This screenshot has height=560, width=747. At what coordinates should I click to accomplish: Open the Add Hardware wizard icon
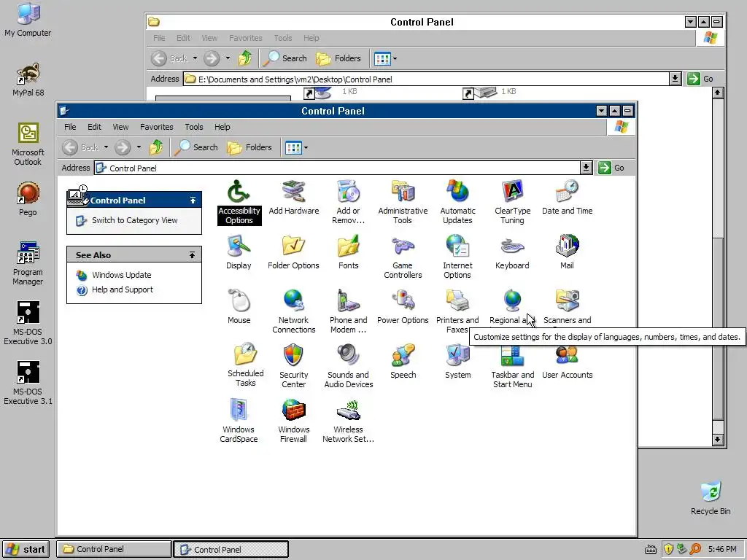293,197
